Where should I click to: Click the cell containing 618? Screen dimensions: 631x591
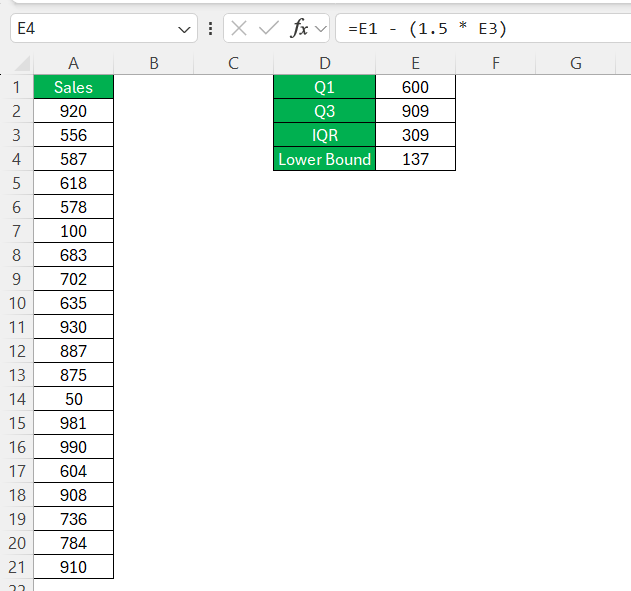[74, 183]
